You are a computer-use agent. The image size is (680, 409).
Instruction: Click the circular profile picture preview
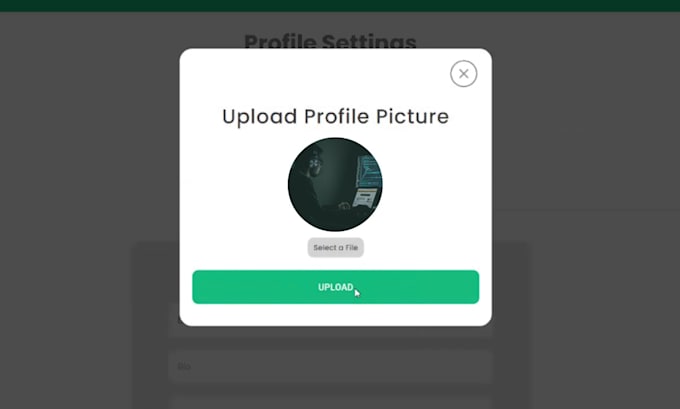(335, 184)
